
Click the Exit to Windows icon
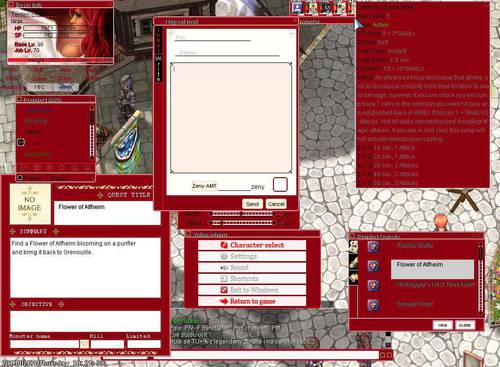[x=224, y=290]
